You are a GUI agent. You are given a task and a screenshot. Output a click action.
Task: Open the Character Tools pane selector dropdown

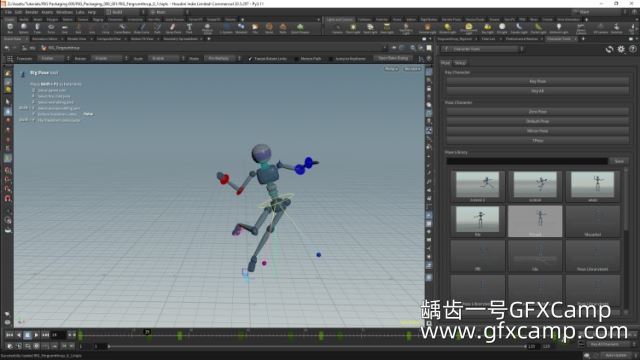(x=482, y=49)
